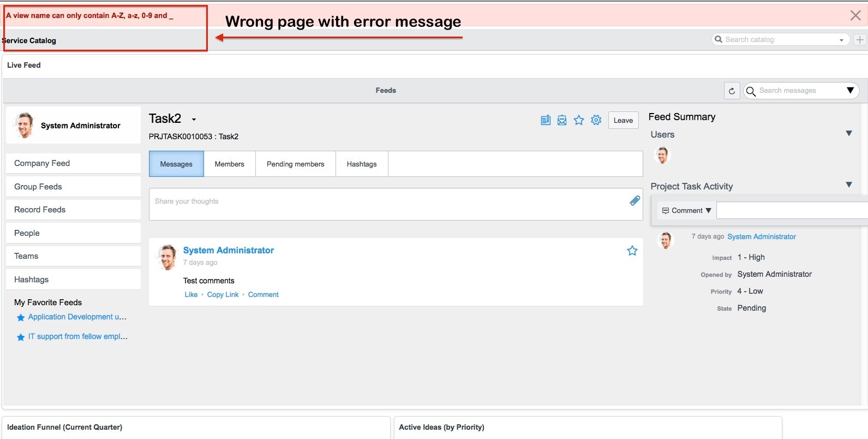This screenshot has width=868, height=439.
Task: Click the avatar beside Test comments post
Action: tap(167, 257)
